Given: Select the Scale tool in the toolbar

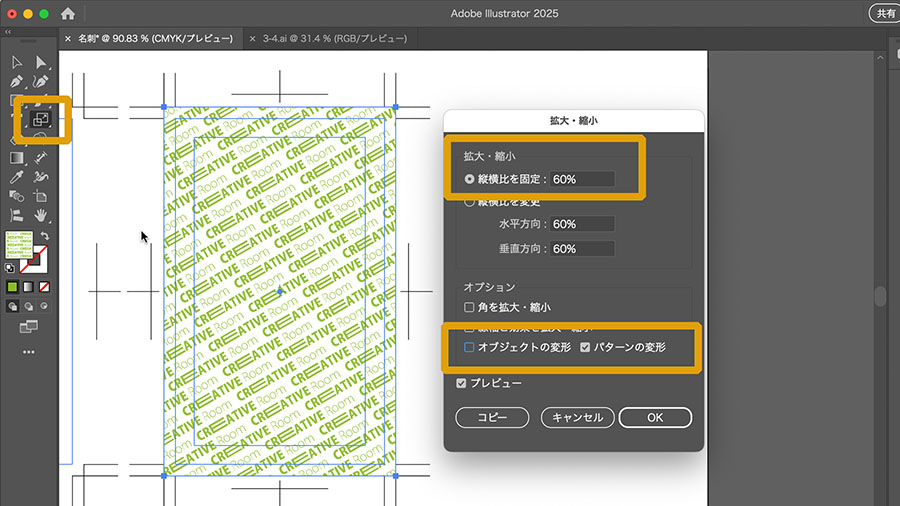Looking at the screenshot, I should pos(41,119).
